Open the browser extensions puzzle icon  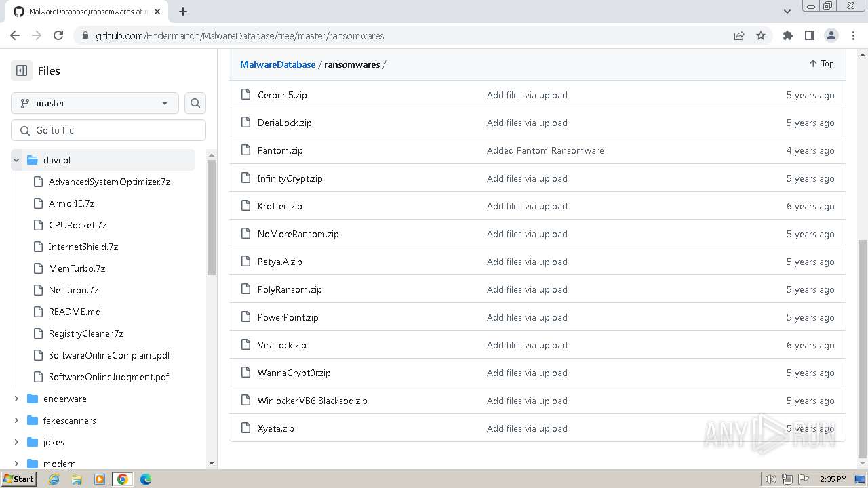coord(787,35)
